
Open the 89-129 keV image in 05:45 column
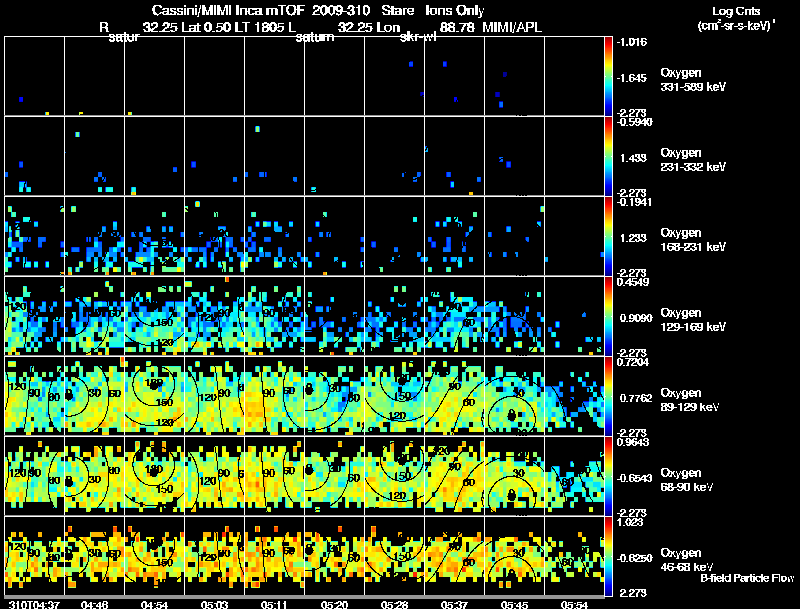(x=514, y=396)
